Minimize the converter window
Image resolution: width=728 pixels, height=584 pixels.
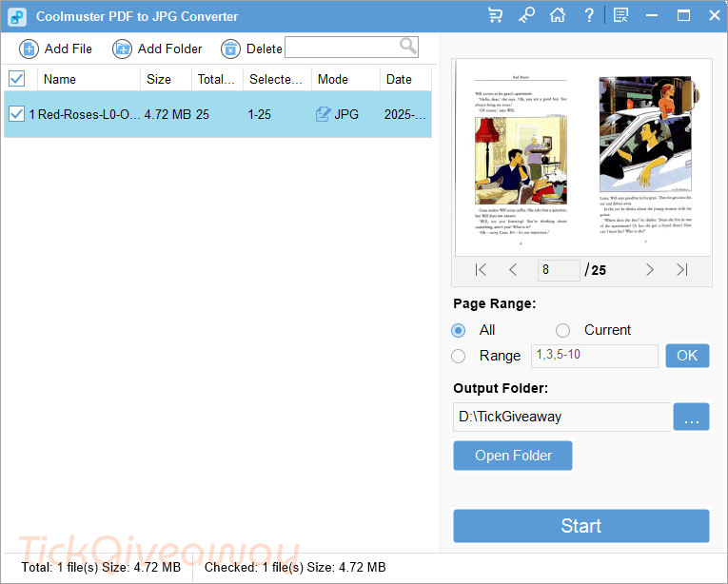click(652, 15)
